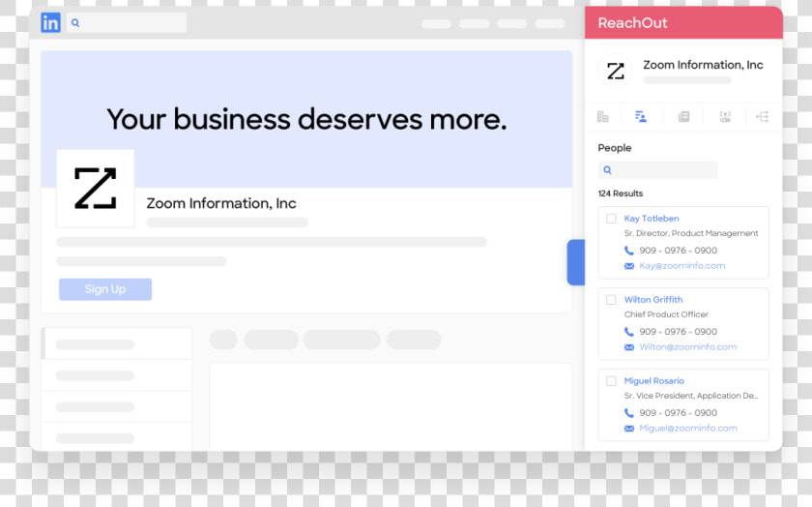Open the ReachOut org chart tab icon
Screen dimensions: 812x507
(763, 117)
